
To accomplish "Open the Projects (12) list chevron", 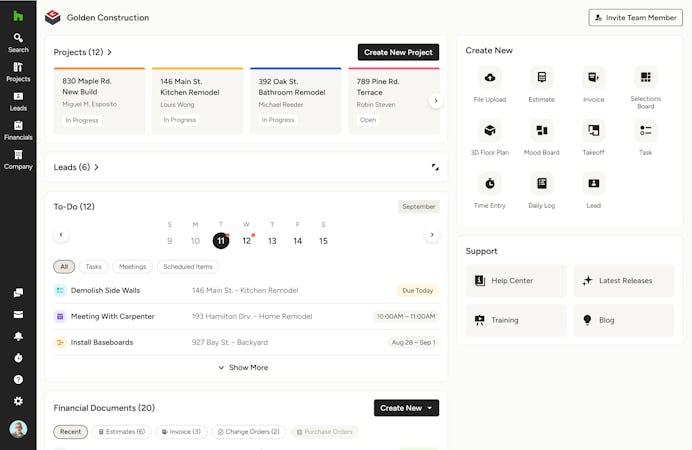I will pos(109,52).
